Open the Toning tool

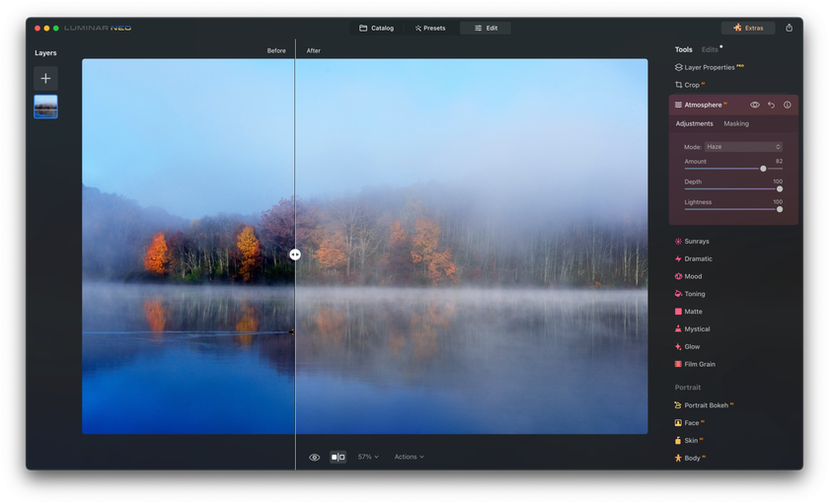click(x=690, y=294)
